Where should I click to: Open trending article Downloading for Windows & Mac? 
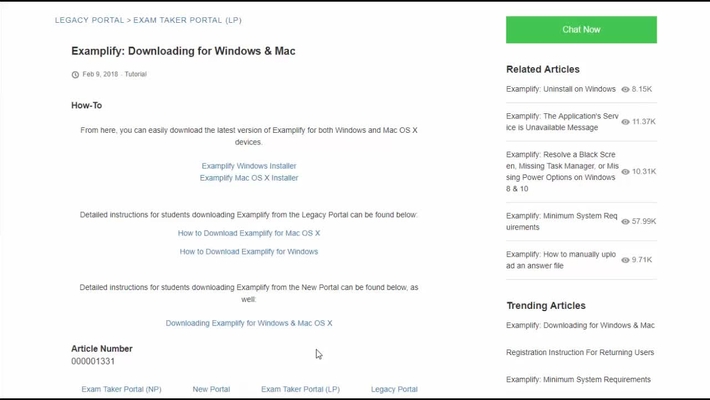(x=580, y=325)
